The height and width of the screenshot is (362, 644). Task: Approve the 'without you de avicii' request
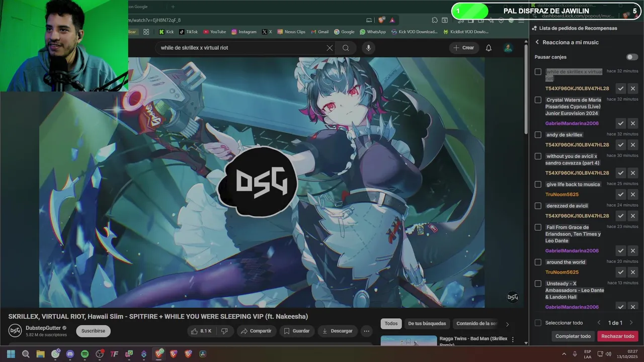[x=621, y=173]
